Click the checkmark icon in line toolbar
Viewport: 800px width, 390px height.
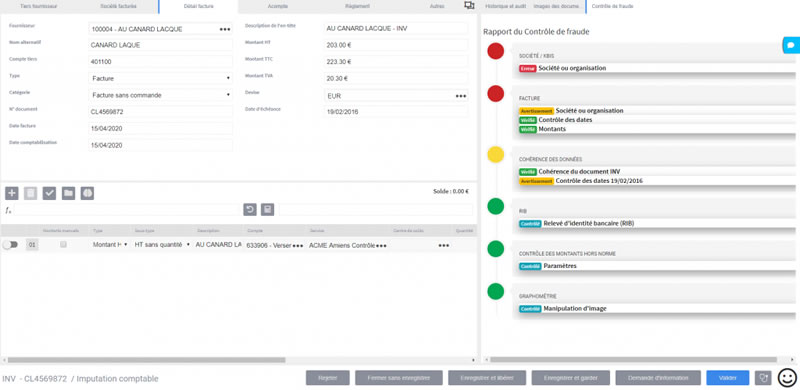click(x=49, y=193)
